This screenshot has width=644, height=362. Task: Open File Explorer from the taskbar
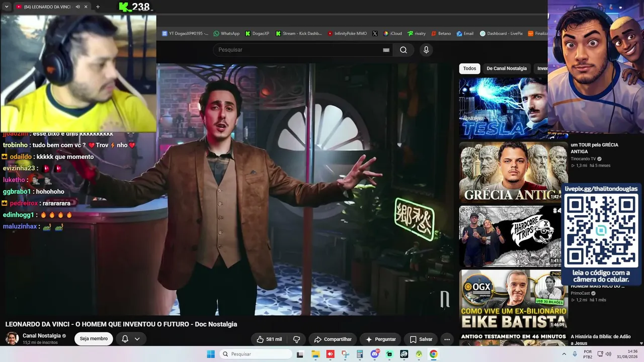(x=315, y=354)
